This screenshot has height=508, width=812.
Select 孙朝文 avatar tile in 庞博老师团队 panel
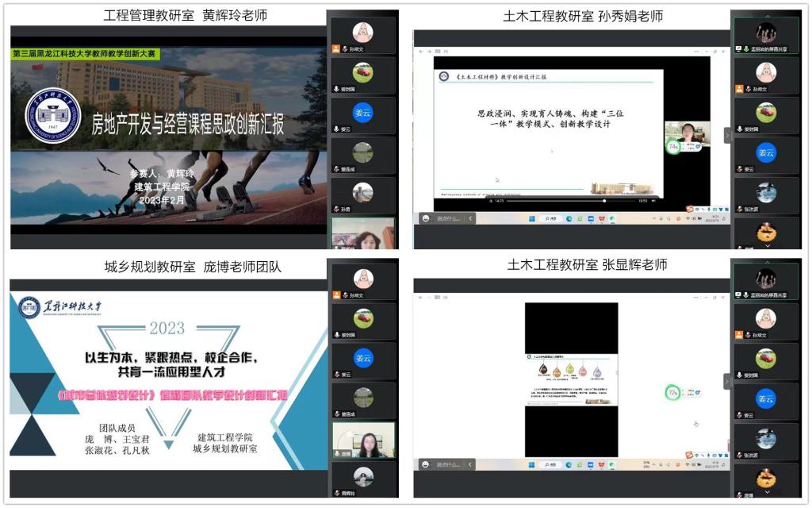coord(363,279)
